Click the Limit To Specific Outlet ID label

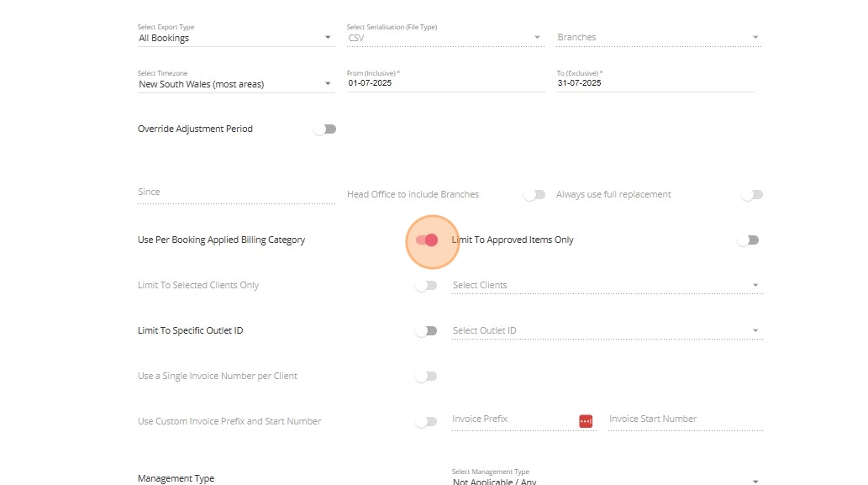click(191, 330)
